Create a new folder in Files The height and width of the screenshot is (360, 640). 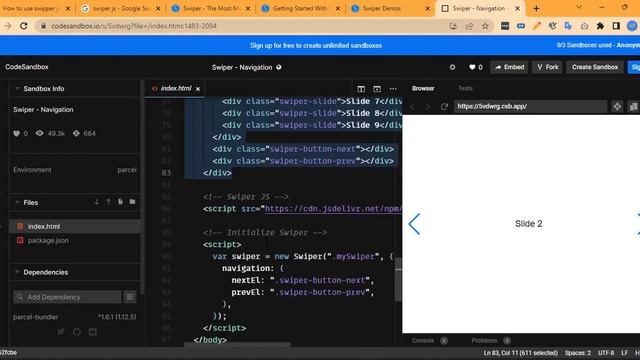(x=132, y=202)
